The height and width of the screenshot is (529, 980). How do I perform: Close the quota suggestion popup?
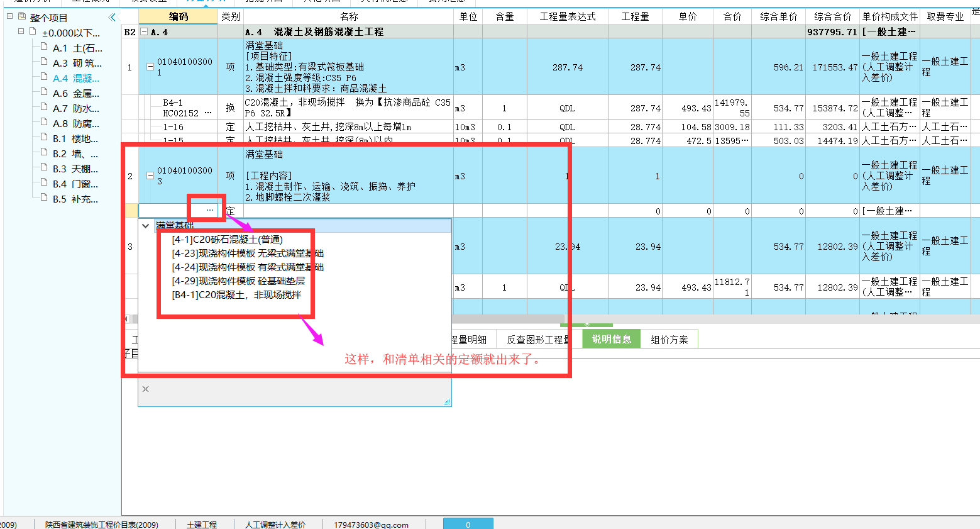pyautogui.click(x=145, y=389)
